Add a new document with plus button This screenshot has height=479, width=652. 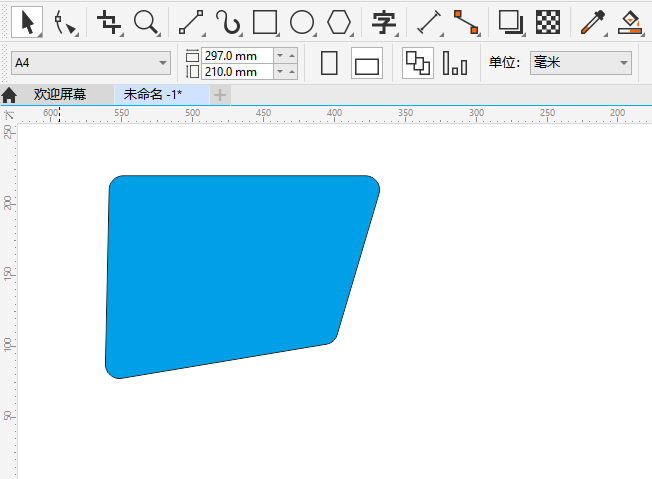click(x=220, y=95)
